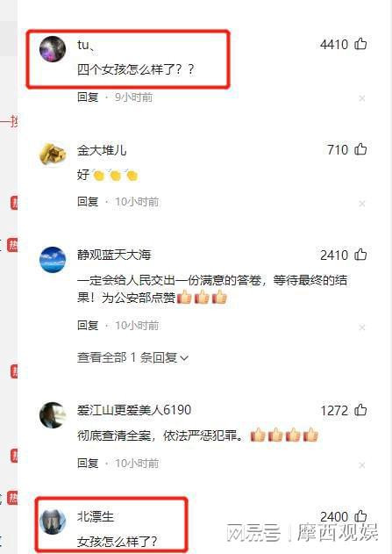Dismiss 爱江山更爱美人6190's comment with the x icon
Viewport: 392px width, 554px height.
[x=362, y=465]
